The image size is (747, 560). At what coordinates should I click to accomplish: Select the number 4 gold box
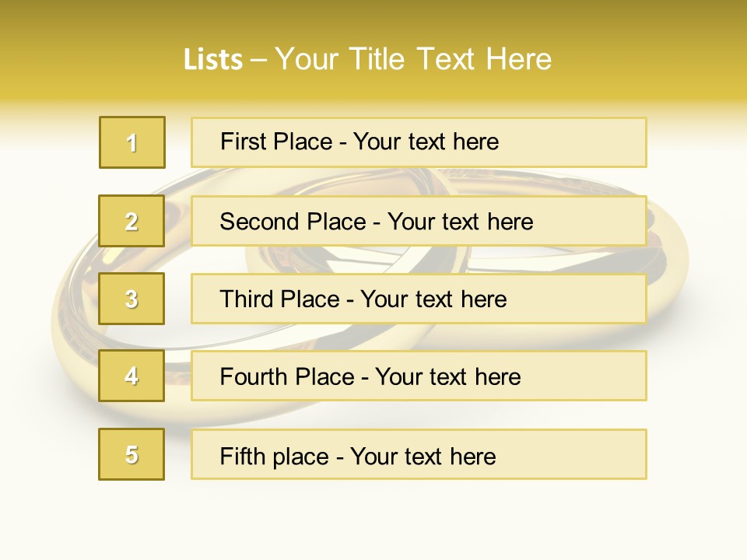point(132,376)
